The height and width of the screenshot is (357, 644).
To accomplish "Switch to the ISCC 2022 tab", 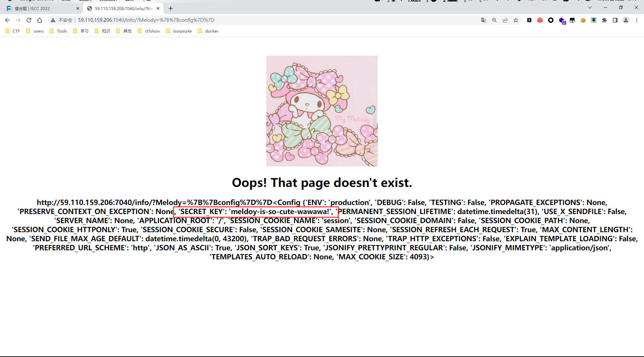I will point(42,8).
